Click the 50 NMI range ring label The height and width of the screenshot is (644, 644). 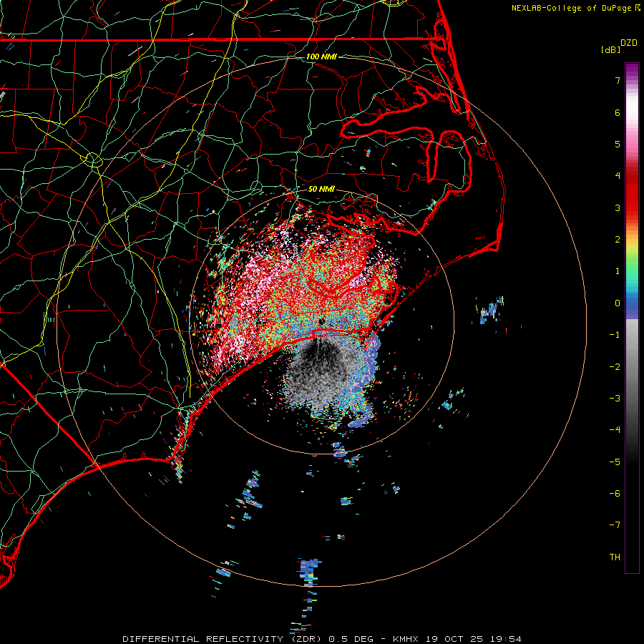(321, 189)
